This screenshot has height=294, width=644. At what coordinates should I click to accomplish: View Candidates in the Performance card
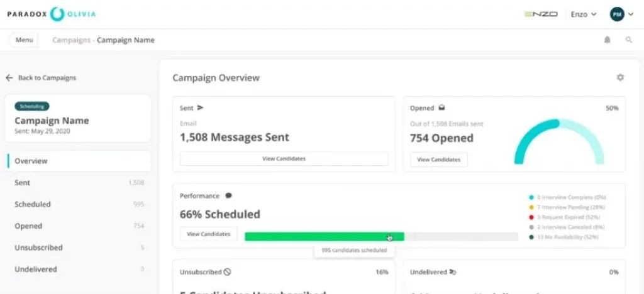[x=208, y=234]
